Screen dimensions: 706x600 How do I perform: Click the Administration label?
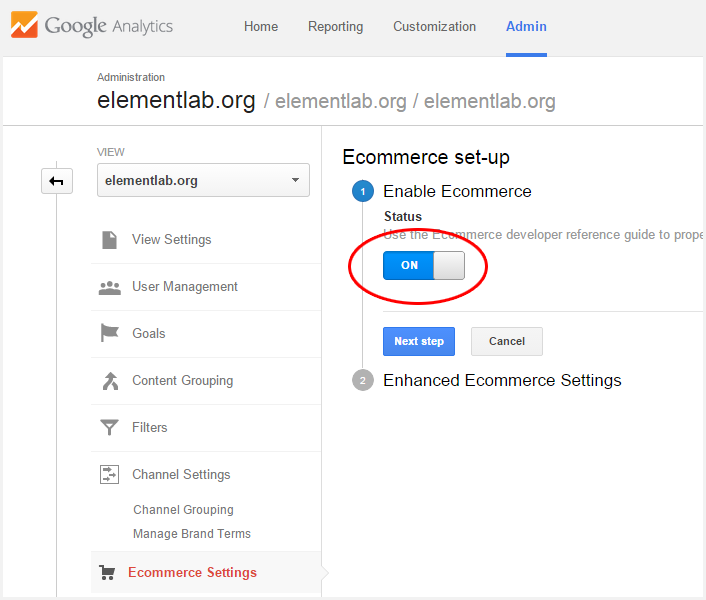(x=131, y=77)
